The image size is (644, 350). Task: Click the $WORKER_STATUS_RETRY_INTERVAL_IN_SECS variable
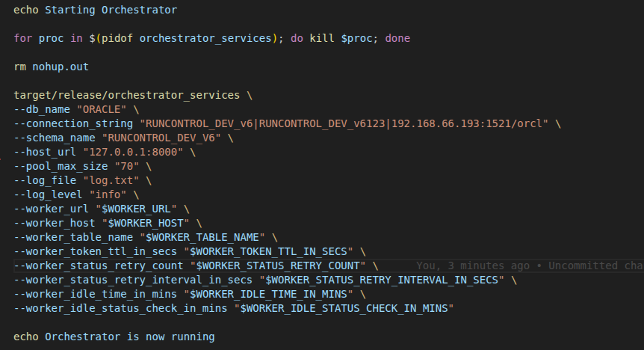[x=382, y=280]
